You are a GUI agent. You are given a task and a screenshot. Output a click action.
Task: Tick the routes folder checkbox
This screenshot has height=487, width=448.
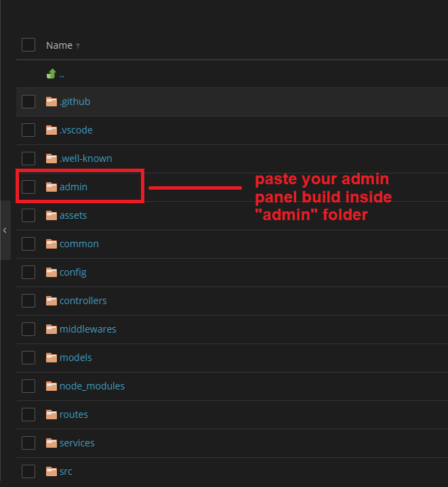pos(28,415)
